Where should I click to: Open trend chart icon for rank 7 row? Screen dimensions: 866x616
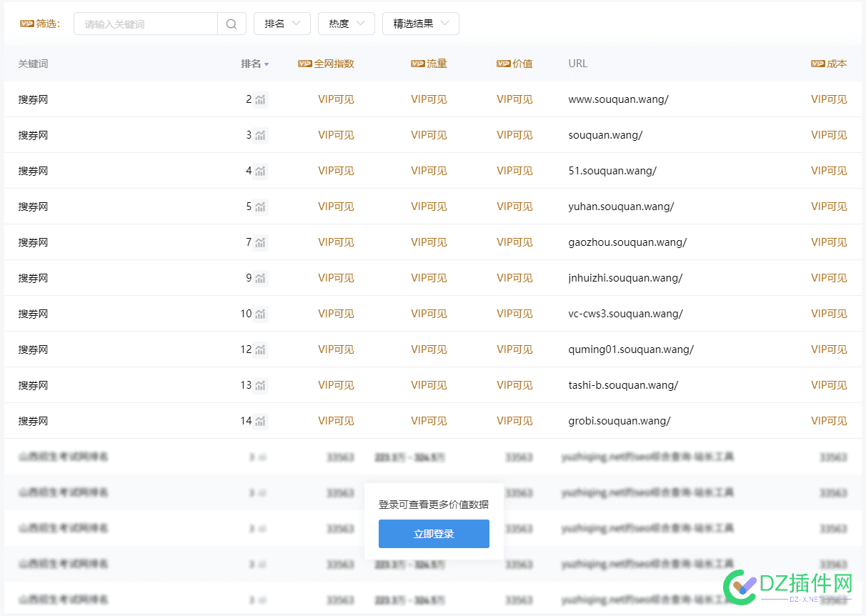[x=261, y=242]
